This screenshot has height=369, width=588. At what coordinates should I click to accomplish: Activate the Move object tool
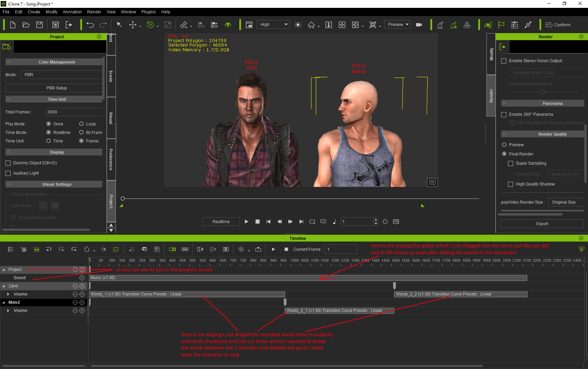[x=133, y=25]
